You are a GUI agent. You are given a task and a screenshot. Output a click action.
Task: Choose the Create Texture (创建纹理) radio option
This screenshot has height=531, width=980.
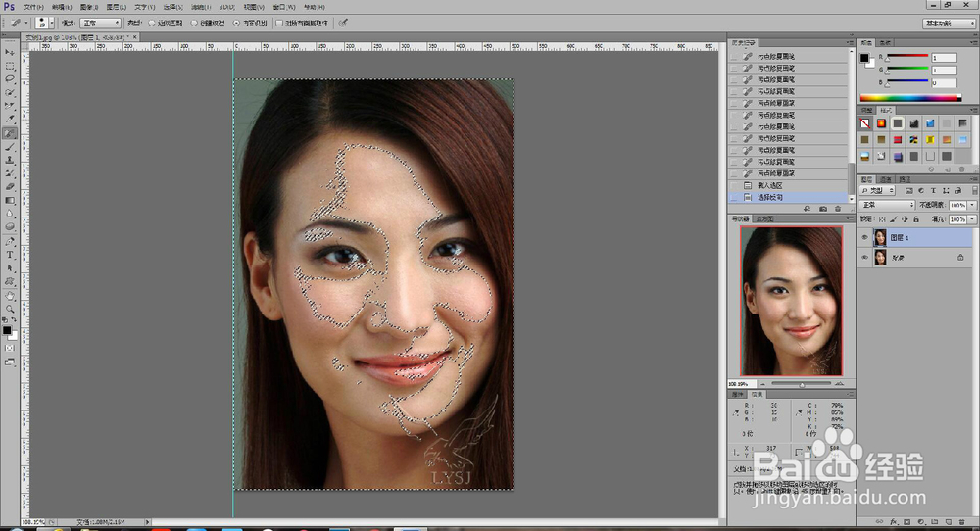(194, 24)
